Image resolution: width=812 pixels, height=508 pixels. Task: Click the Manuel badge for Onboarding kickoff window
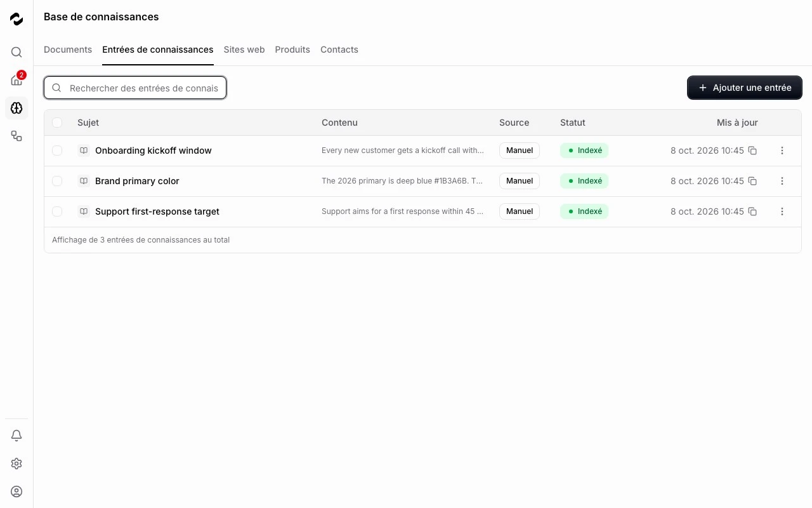[x=520, y=150]
